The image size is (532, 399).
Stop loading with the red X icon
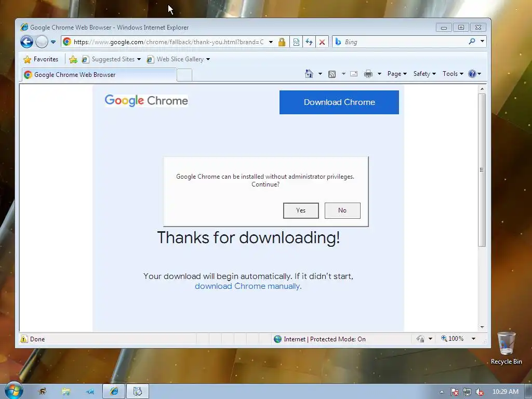(x=322, y=42)
